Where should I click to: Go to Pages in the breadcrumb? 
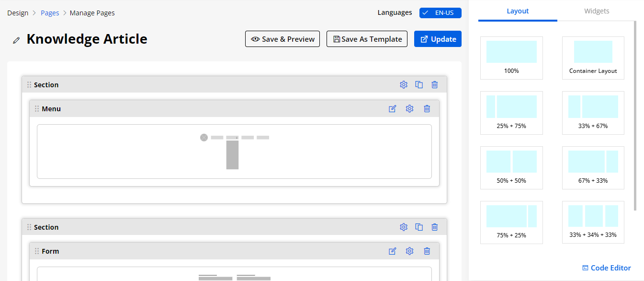pos(50,13)
